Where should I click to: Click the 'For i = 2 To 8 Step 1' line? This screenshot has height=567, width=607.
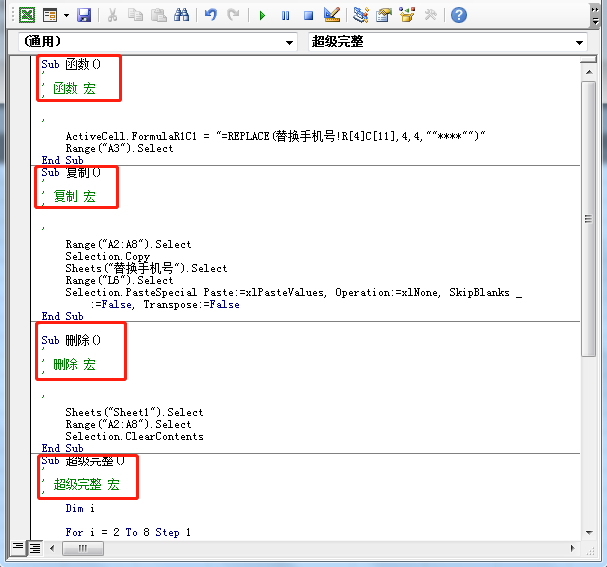[x=128, y=532]
